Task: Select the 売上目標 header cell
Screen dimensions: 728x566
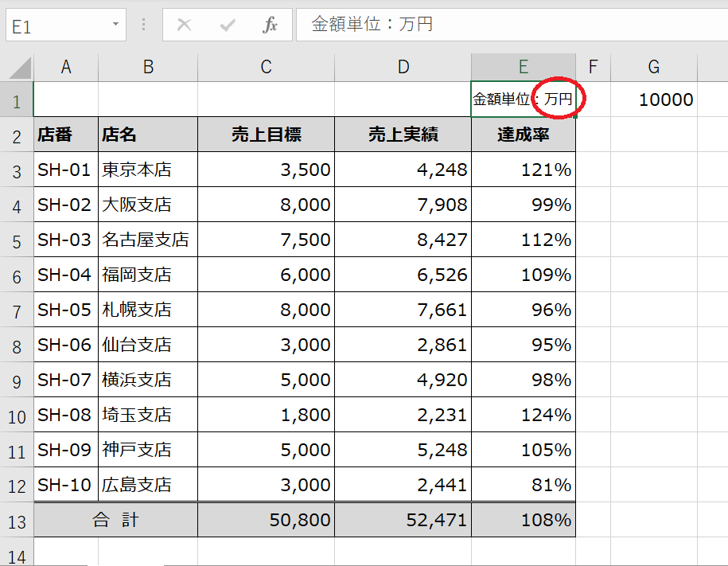Action: (x=266, y=135)
